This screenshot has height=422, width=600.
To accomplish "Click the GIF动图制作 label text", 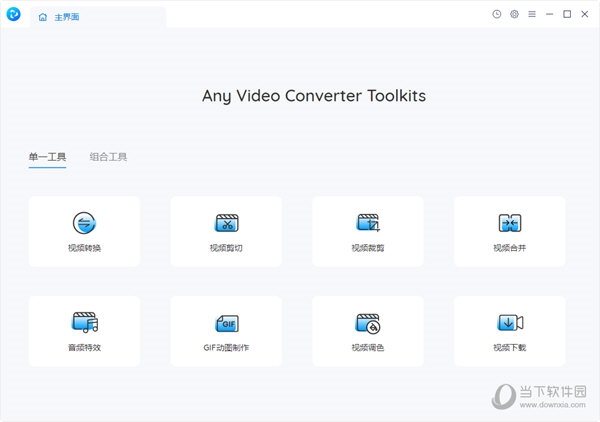I will coord(226,347).
